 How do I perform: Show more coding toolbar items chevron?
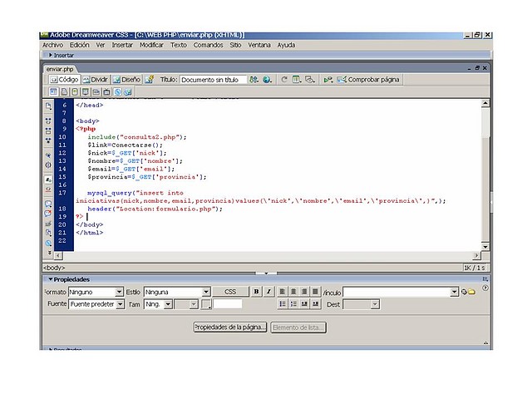(50, 253)
